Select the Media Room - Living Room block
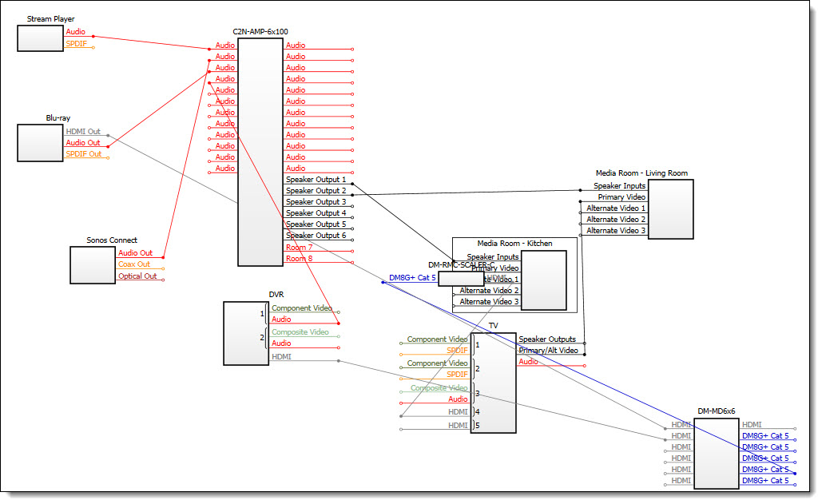The width and height of the screenshot is (822, 504). pos(670,209)
